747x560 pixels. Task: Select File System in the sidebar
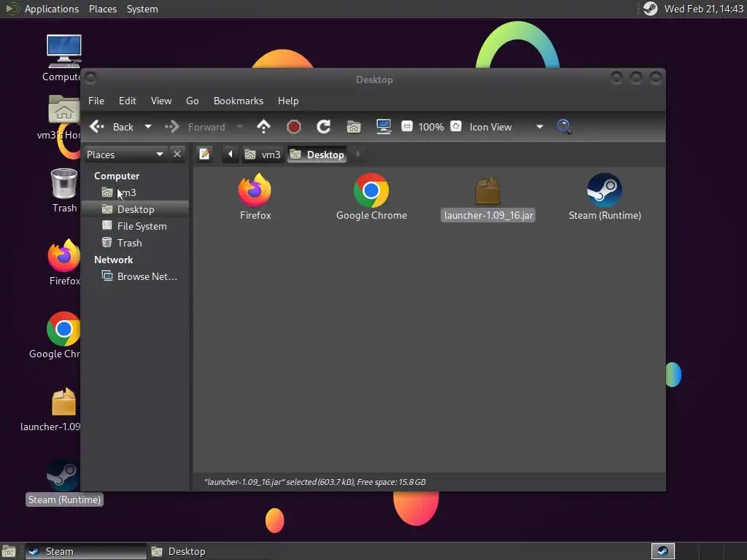click(x=136, y=226)
